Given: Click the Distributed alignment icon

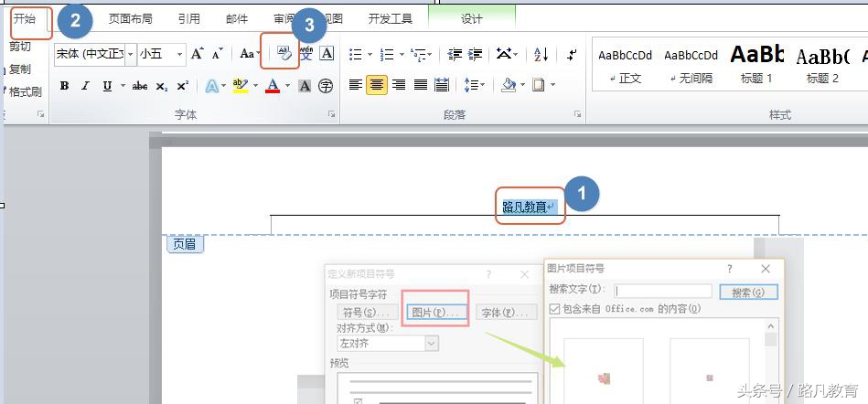Looking at the screenshot, I should pyautogui.click(x=442, y=85).
